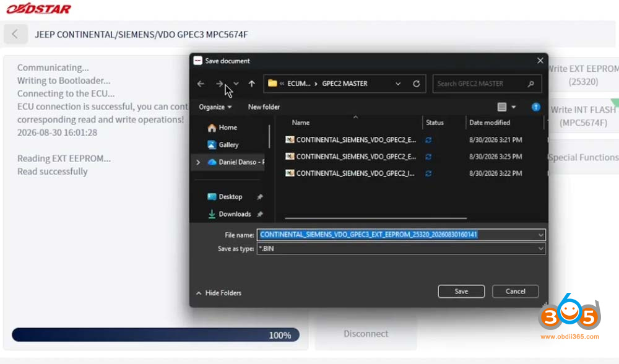Sort files by Name column

(300, 123)
